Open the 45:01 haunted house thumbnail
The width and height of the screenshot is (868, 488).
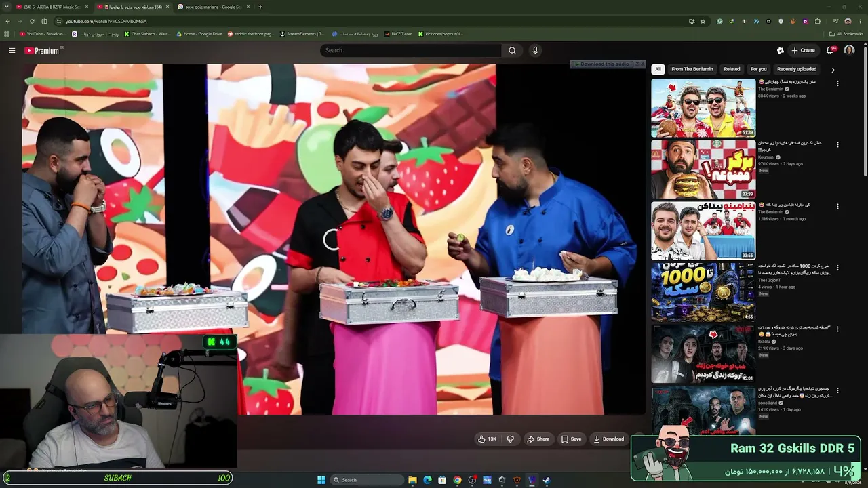(703, 354)
